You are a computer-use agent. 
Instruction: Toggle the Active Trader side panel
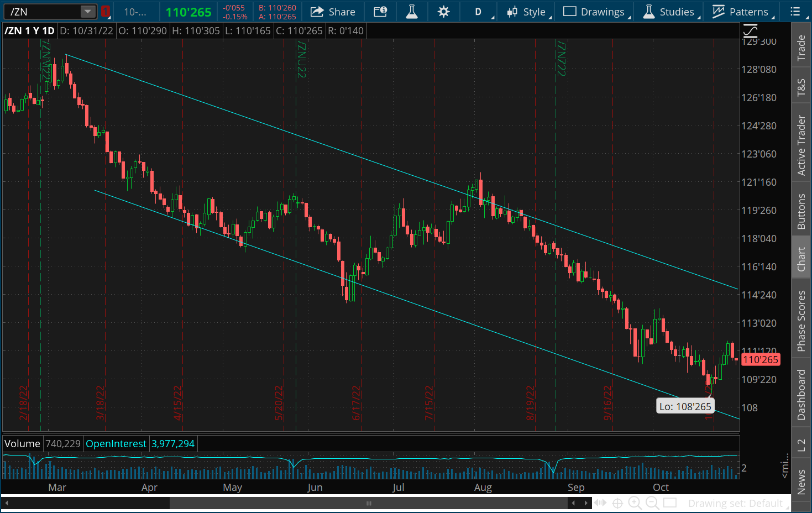[801, 145]
